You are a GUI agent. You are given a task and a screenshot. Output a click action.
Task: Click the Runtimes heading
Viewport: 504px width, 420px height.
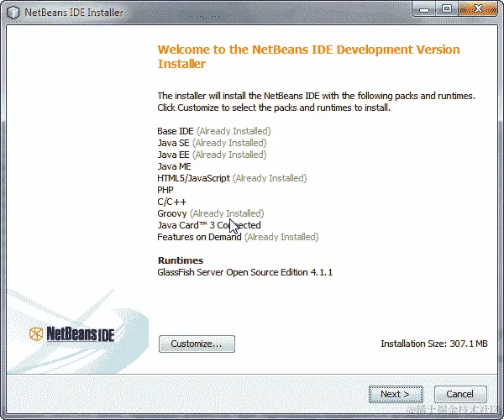coord(181,260)
